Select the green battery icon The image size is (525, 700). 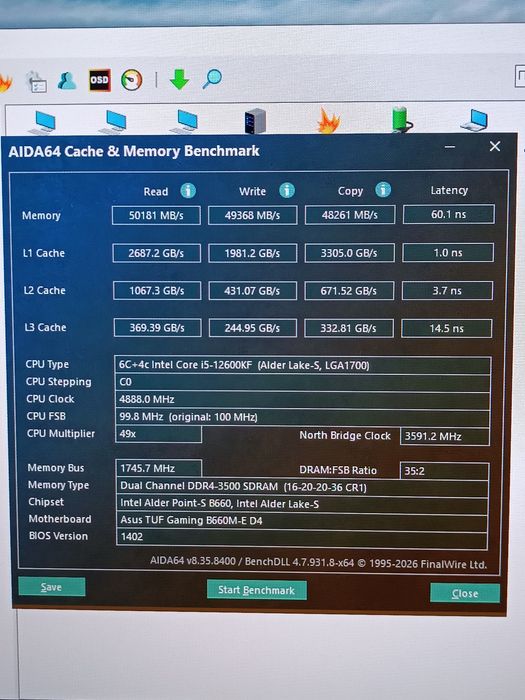click(401, 120)
